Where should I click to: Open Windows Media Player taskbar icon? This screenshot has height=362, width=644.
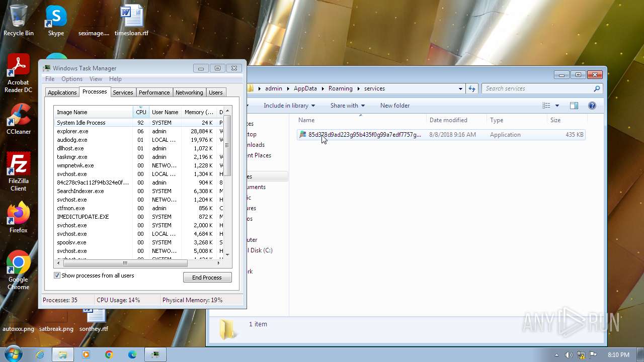click(x=86, y=354)
